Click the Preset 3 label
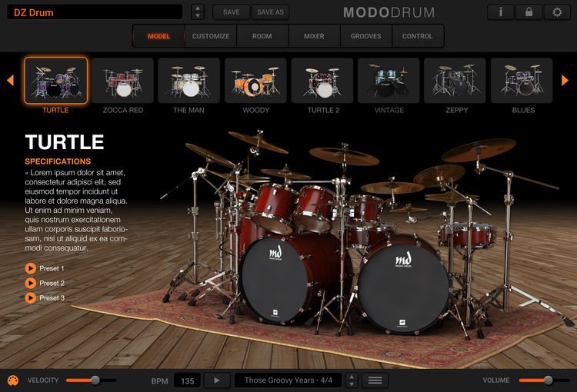Screen dimensions: 577x392 (52, 298)
